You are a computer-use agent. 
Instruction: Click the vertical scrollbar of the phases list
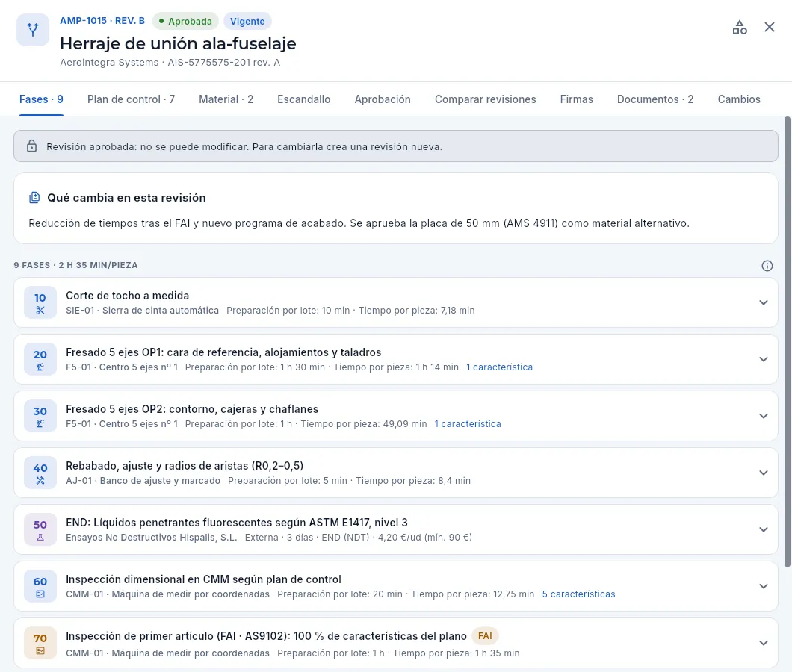(787, 341)
